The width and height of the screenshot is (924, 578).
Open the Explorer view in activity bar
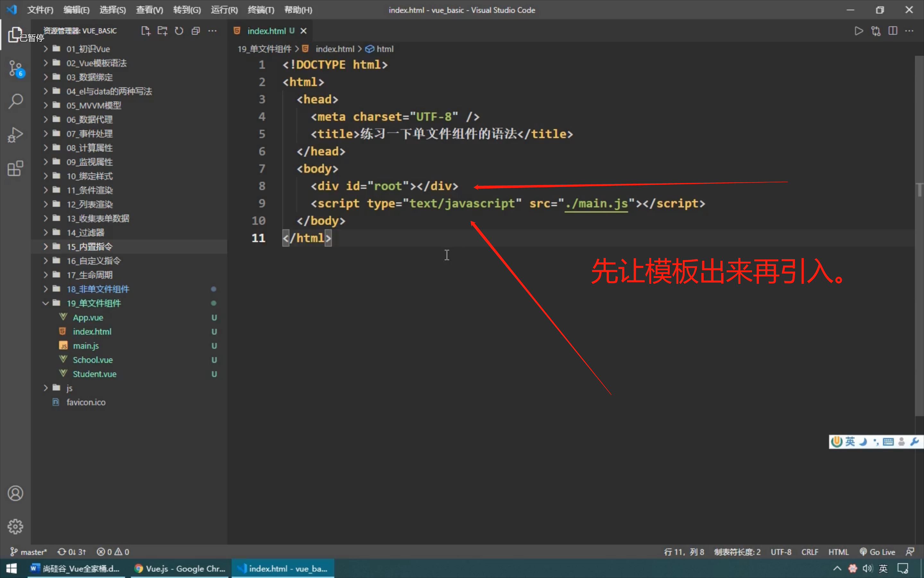(x=15, y=35)
